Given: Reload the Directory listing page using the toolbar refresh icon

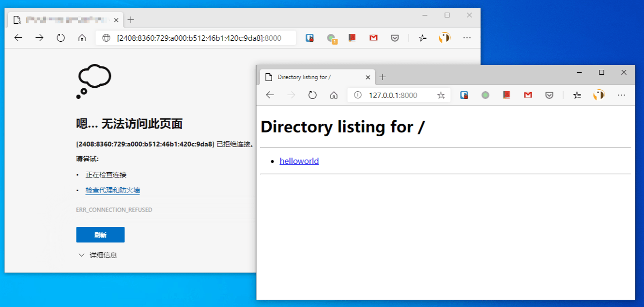Looking at the screenshot, I should (312, 95).
